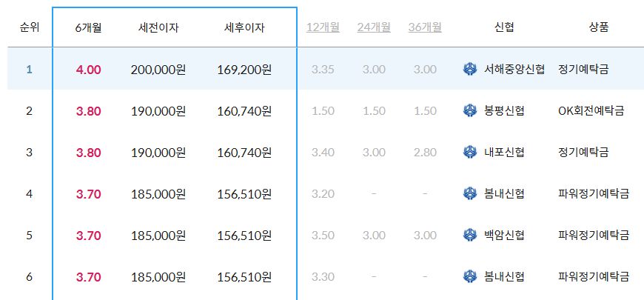Open 봉평신협 credit union name
Viewport: 644px width, 300px height.
(x=504, y=111)
